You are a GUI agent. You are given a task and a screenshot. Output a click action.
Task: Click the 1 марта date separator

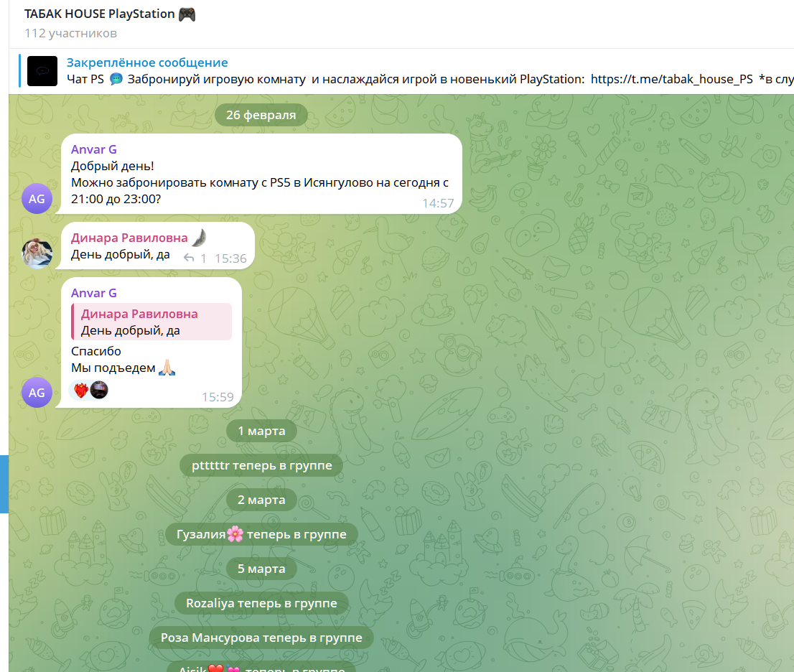(x=261, y=431)
